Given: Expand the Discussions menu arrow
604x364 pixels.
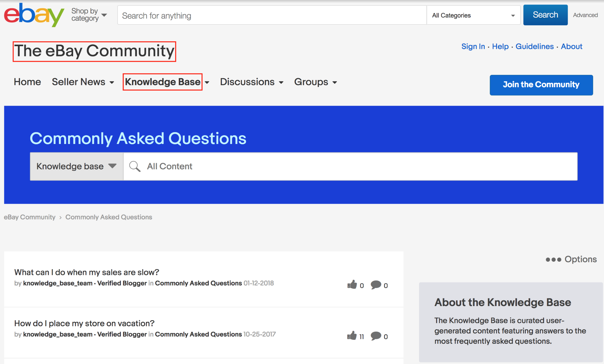Looking at the screenshot, I should 281,82.
